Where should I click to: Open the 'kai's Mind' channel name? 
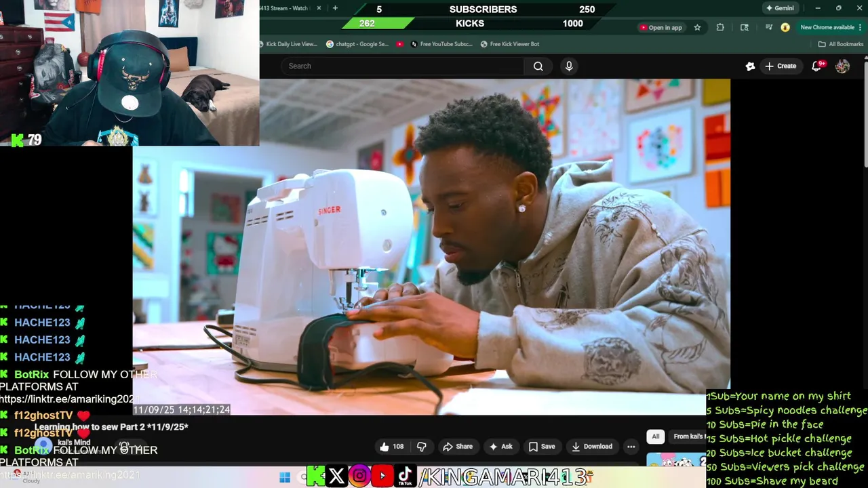click(x=74, y=443)
